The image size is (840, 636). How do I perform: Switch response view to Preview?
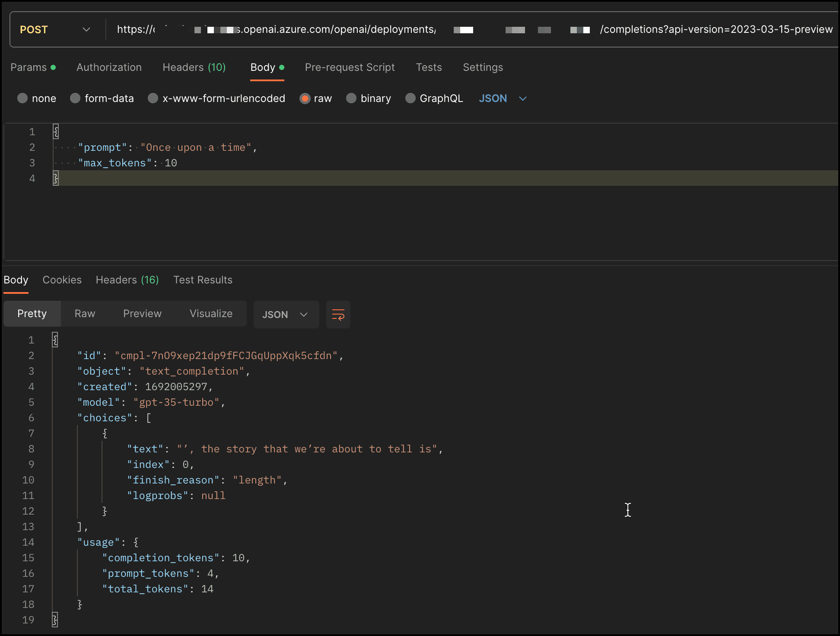pyautogui.click(x=142, y=314)
